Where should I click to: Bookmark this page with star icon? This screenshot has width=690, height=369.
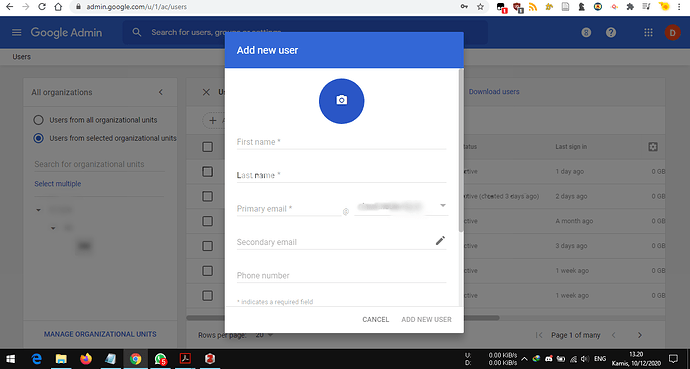point(480,7)
